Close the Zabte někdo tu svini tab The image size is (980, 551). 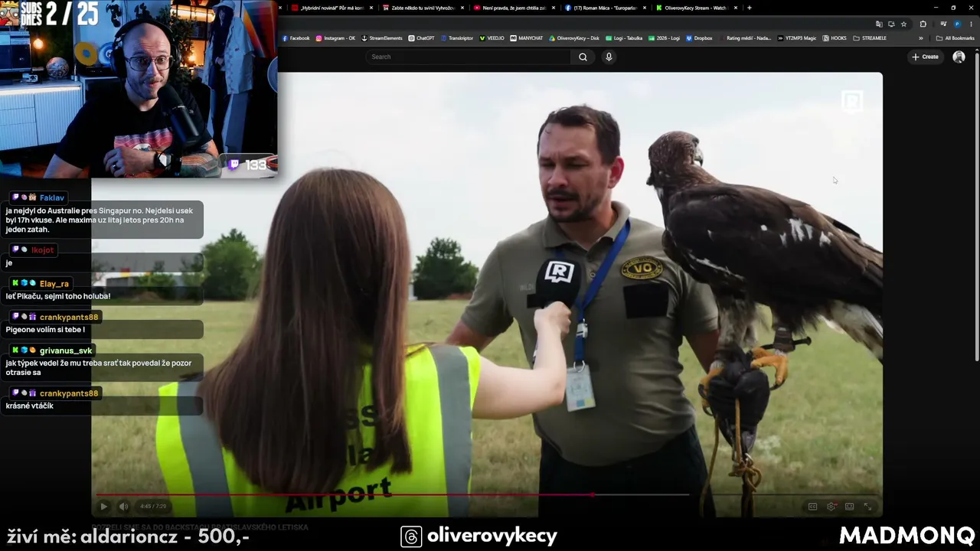tap(462, 8)
